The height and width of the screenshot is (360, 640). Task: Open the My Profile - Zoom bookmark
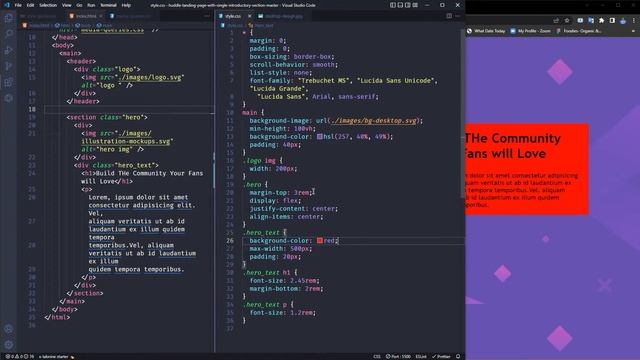pos(530,31)
